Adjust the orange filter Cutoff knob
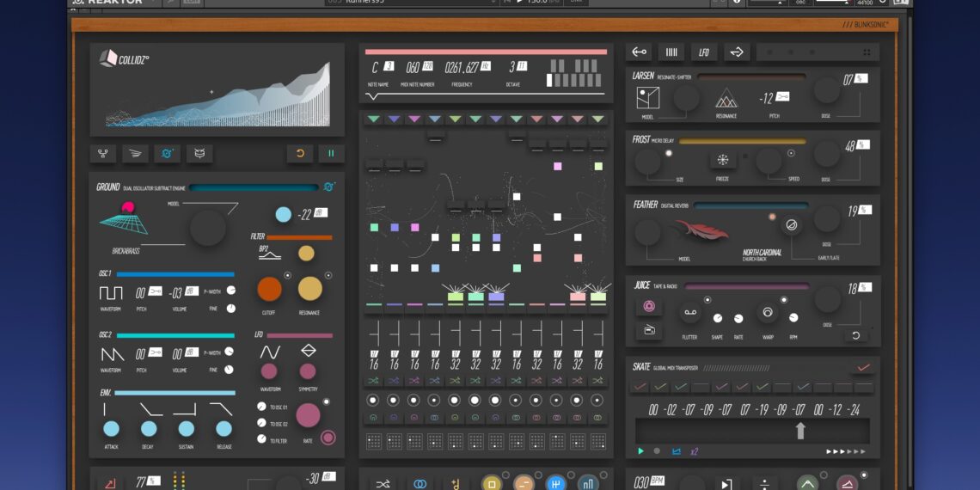 click(269, 289)
